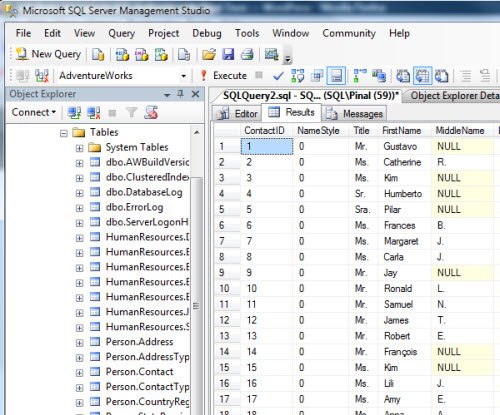Screen dimensions: 500x415
Task: Close the Object Explorer panel
Action: point(196,94)
